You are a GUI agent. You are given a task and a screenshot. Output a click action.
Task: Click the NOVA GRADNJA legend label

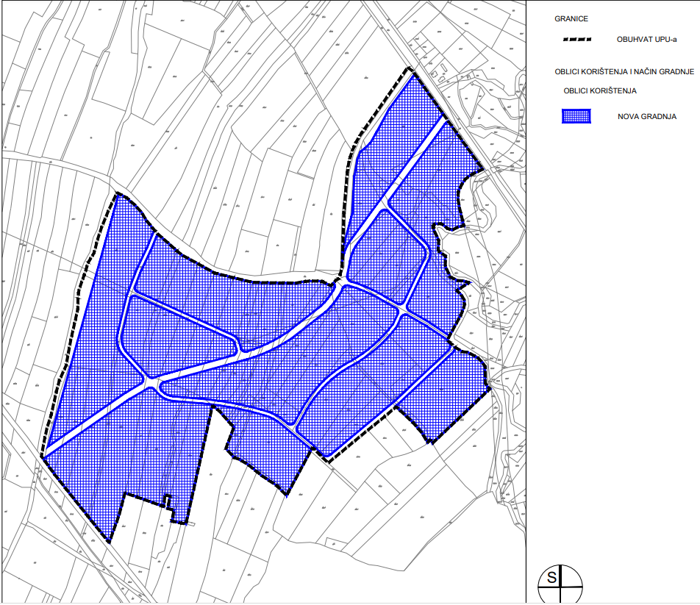pyautogui.click(x=646, y=116)
